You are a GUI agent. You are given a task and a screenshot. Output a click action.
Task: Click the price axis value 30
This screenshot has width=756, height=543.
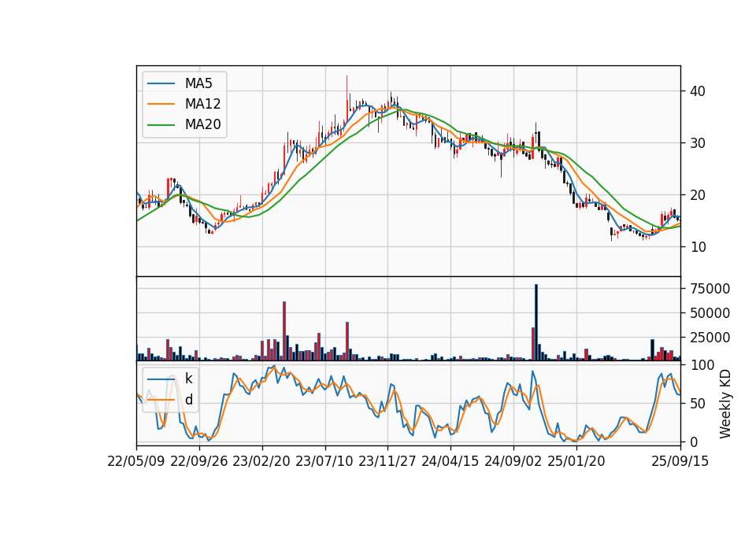696,143
